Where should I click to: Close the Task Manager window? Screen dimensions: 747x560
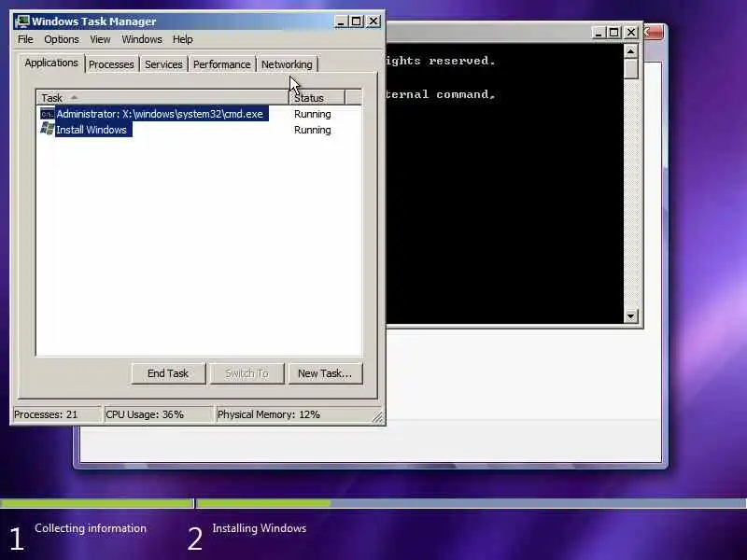point(373,21)
